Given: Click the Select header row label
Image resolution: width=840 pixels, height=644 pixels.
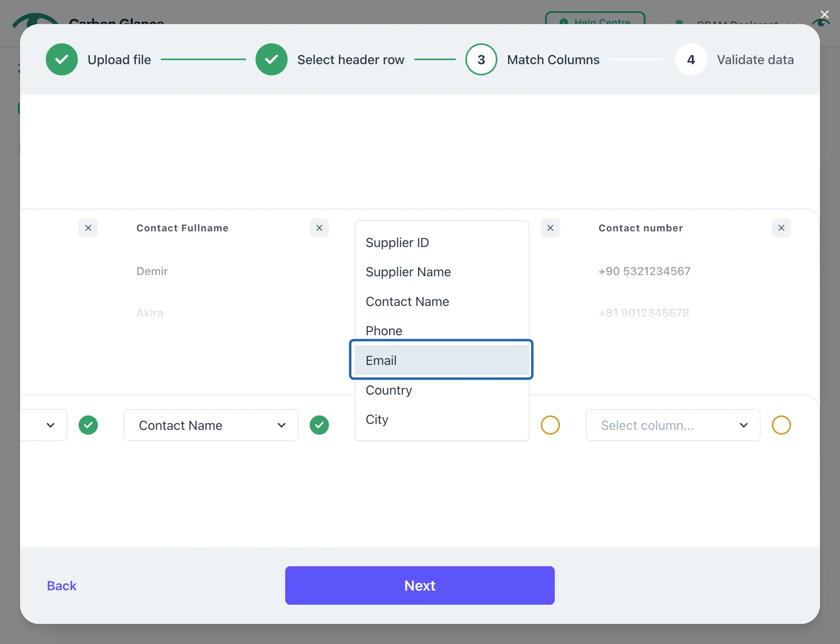Looking at the screenshot, I should click(x=351, y=59).
